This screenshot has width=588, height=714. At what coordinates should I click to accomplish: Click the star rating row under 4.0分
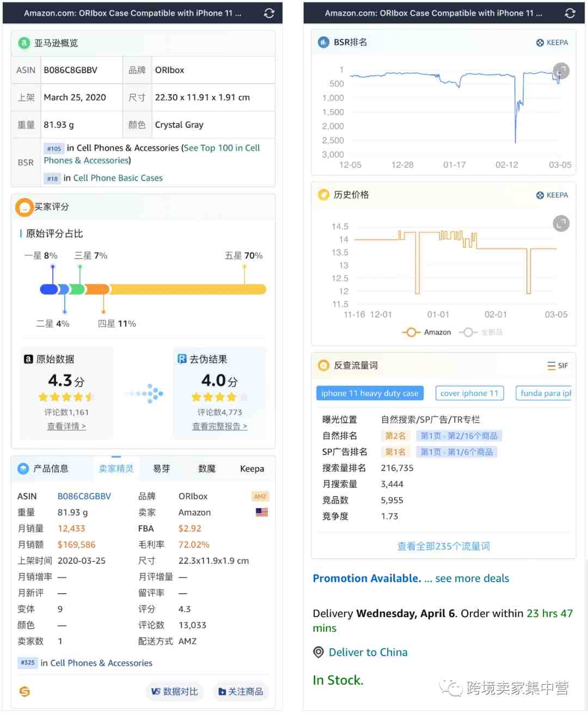click(220, 397)
